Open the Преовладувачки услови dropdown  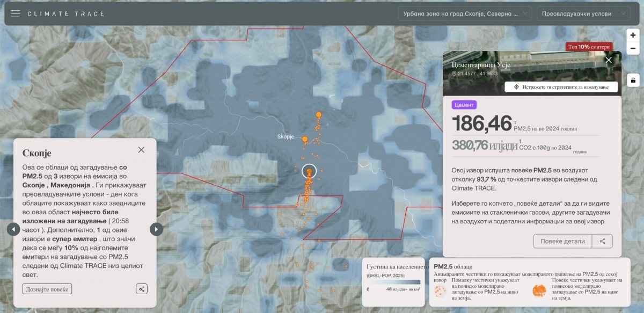point(583,13)
